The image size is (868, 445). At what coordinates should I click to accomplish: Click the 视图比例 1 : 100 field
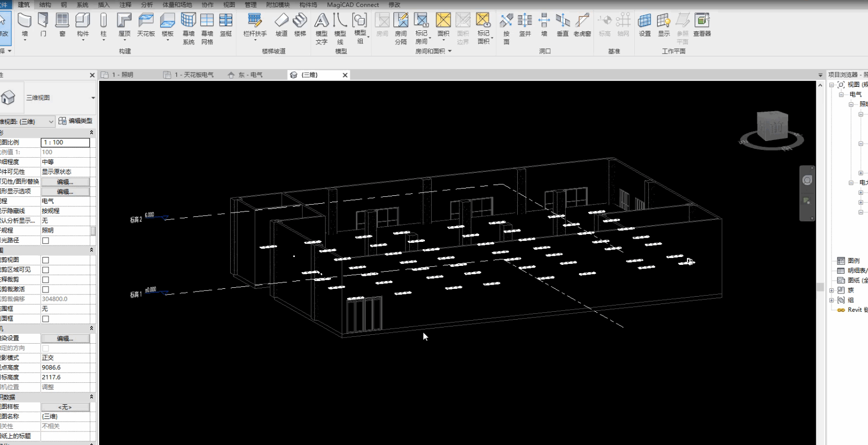tap(65, 143)
